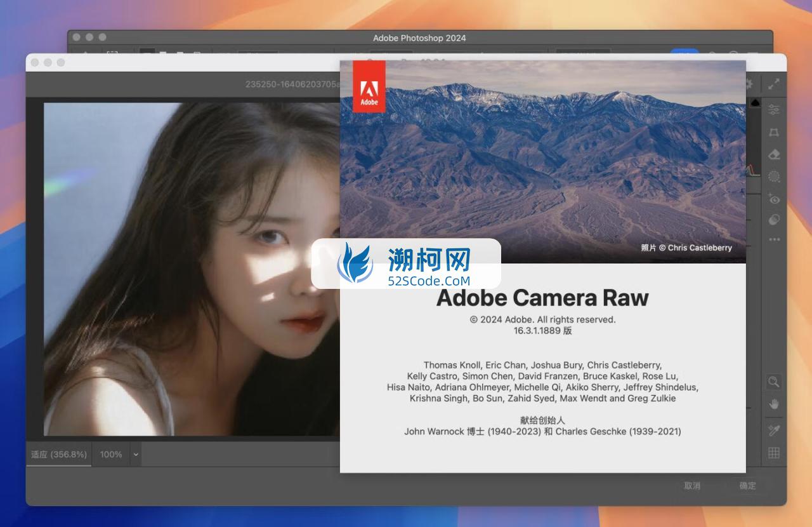Select the Fit 适应 (356.8%) zoom option

59,455
